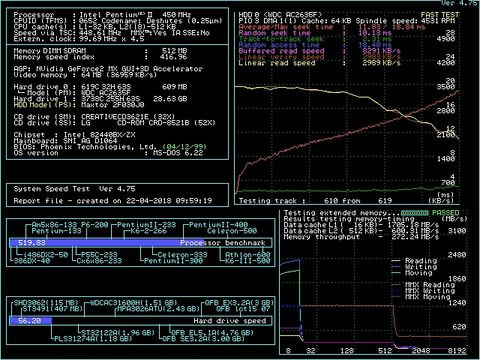Click the Random seek time row
Screen dimensions: 480x360
315,33
